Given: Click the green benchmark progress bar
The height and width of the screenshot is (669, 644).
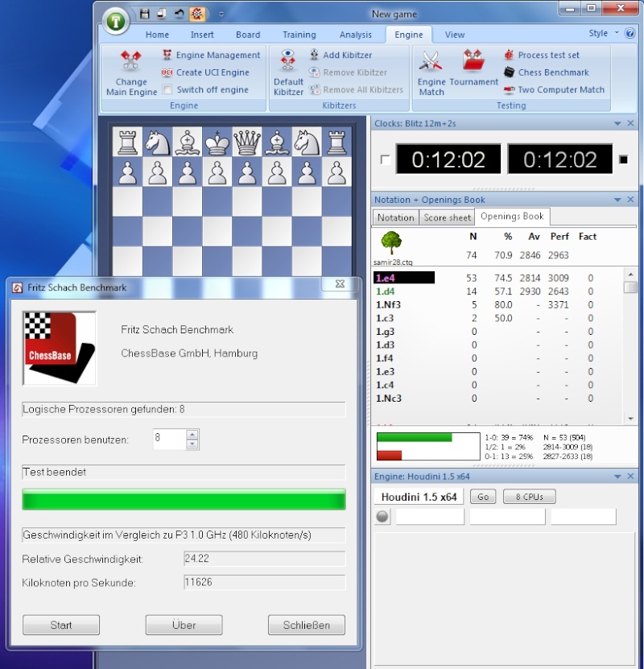Looking at the screenshot, I should tap(184, 499).
